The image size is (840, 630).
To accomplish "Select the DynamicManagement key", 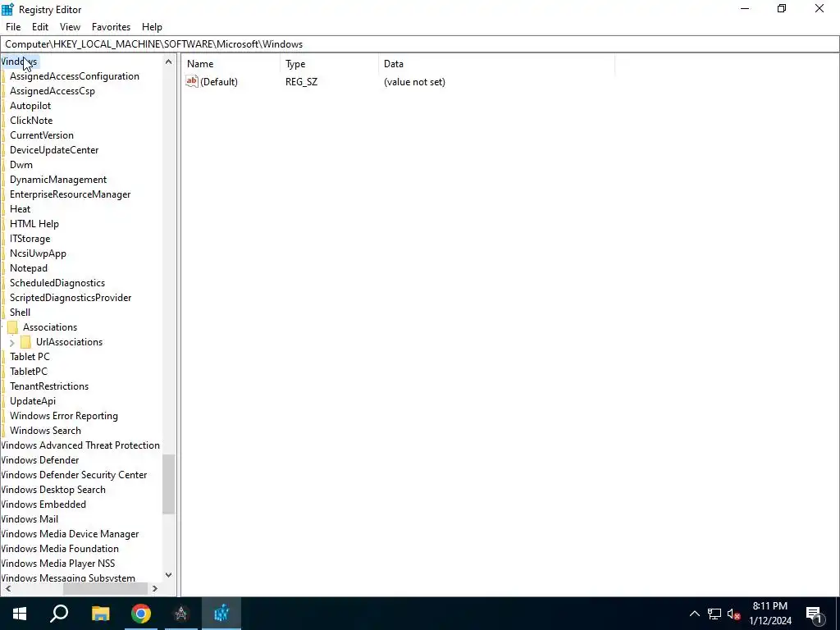I will pos(58,180).
